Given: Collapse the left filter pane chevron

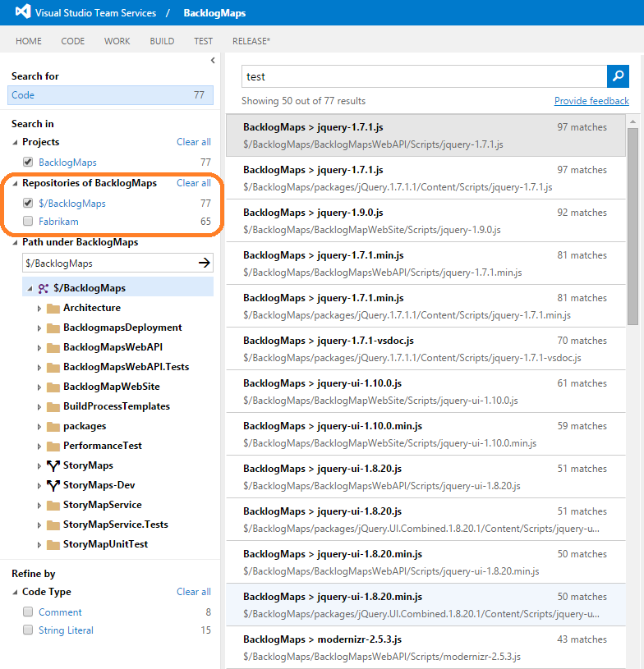Looking at the screenshot, I should (x=213, y=60).
